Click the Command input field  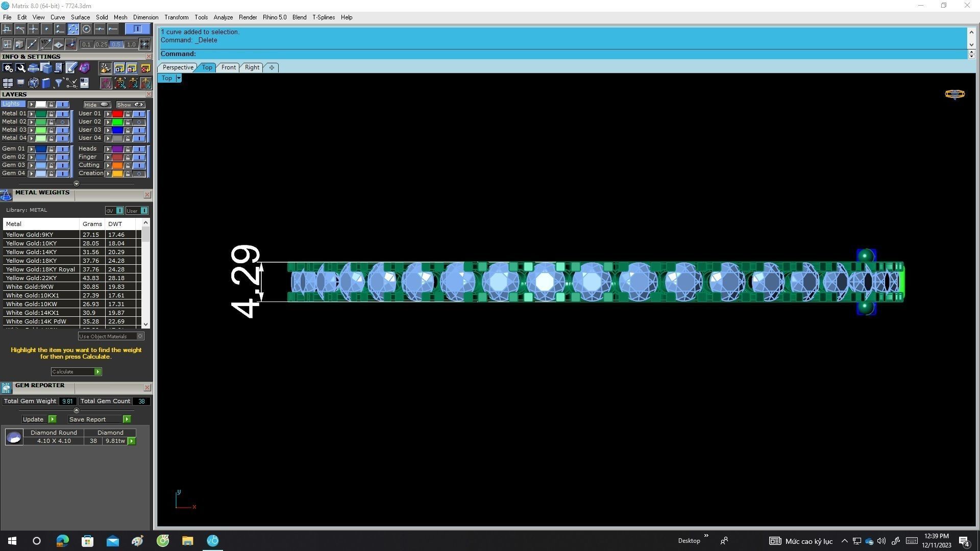(561, 54)
